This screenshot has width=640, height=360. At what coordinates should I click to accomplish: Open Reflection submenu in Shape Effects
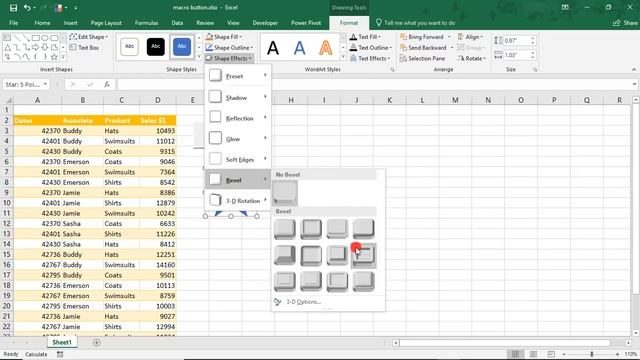(x=238, y=118)
